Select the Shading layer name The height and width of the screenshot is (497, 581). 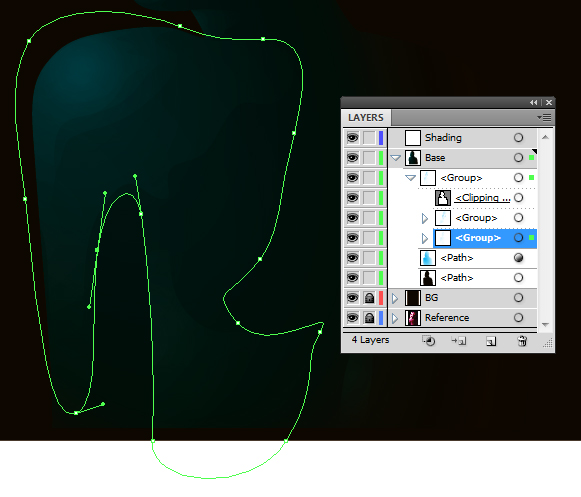[443, 137]
